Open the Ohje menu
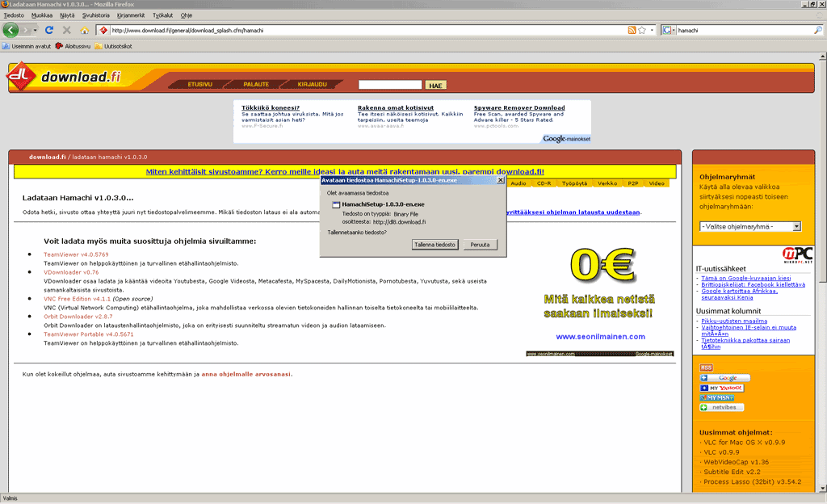This screenshot has width=827, height=504. pyautogui.click(x=187, y=15)
